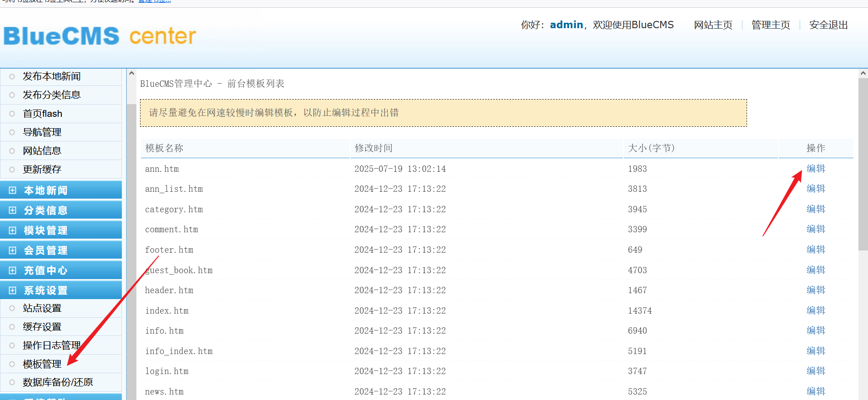Edit the footer.htm template

[816, 250]
